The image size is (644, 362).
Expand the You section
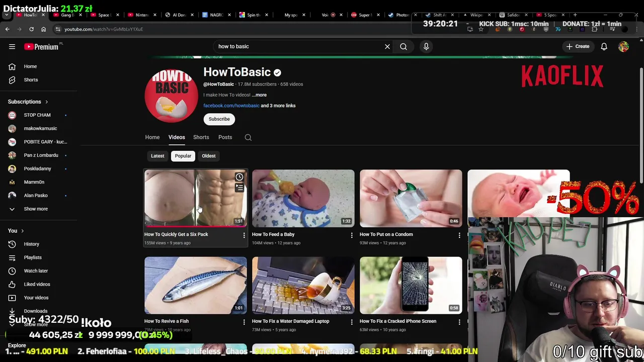pyautogui.click(x=15, y=231)
